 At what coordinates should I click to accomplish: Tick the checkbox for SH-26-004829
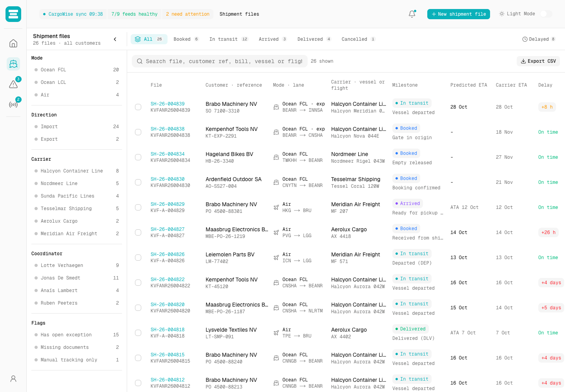click(138, 207)
